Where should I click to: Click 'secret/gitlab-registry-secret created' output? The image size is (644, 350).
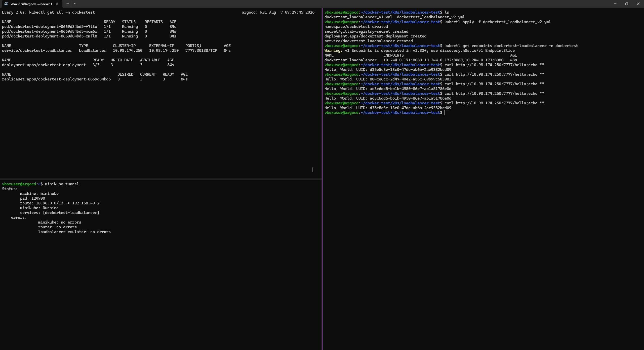point(366,31)
